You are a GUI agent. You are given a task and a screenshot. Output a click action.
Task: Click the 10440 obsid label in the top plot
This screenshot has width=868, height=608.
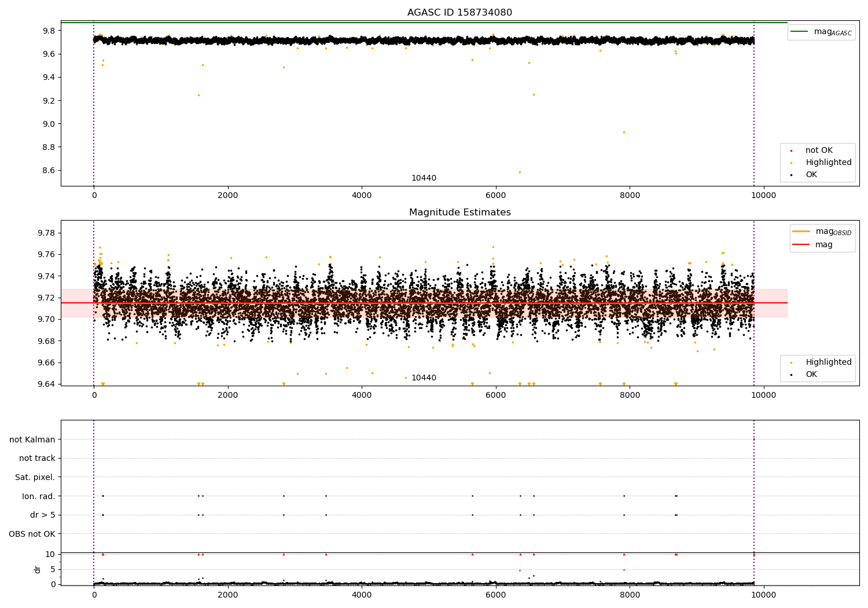pos(424,178)
